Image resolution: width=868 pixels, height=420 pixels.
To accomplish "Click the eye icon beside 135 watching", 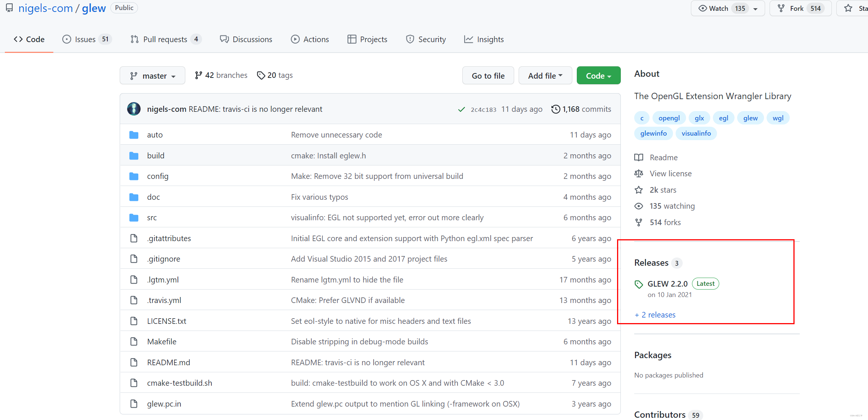I will (x=639, y=206).
